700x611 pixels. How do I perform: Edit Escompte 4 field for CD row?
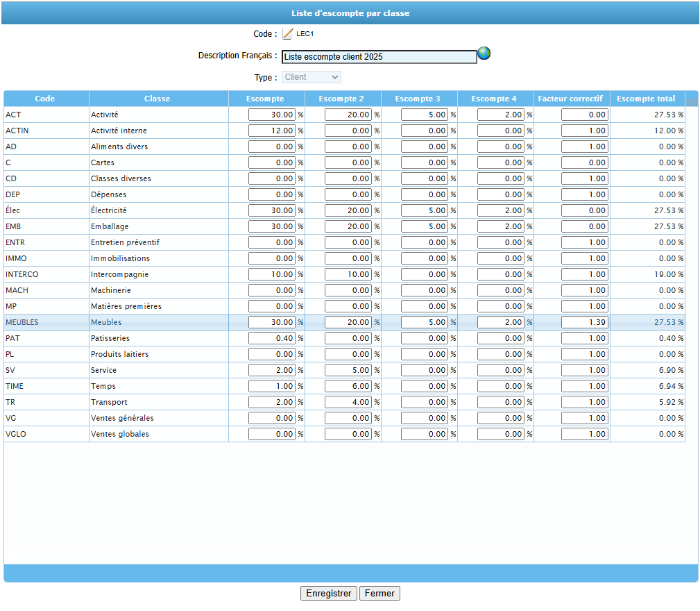point(501,178)
